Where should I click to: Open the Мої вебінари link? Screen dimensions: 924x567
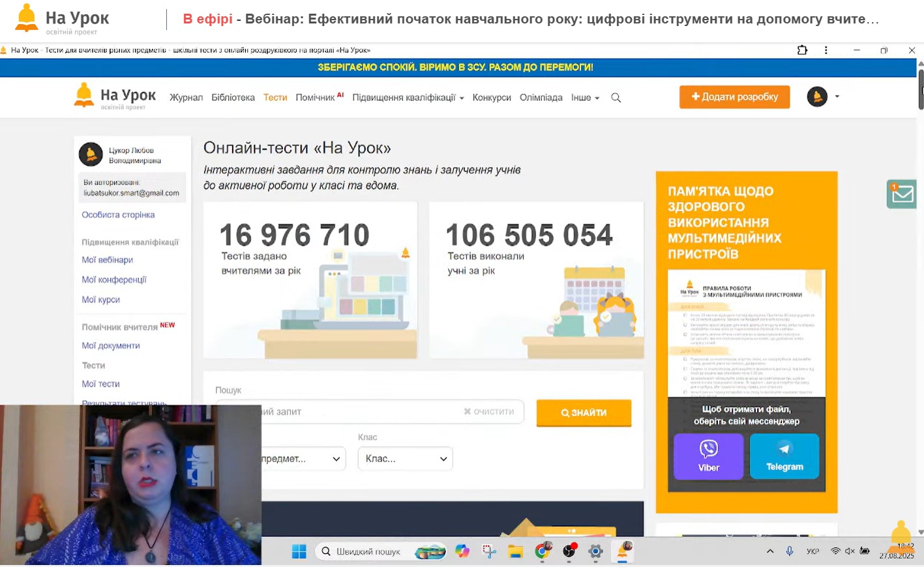click(107, 260)
